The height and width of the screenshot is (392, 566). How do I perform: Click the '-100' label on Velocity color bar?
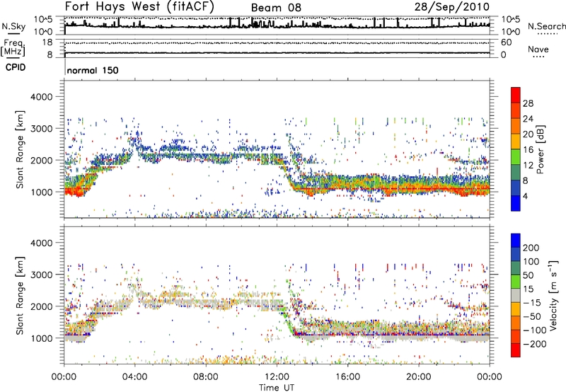pyautogui.click(x=534, y=330)
